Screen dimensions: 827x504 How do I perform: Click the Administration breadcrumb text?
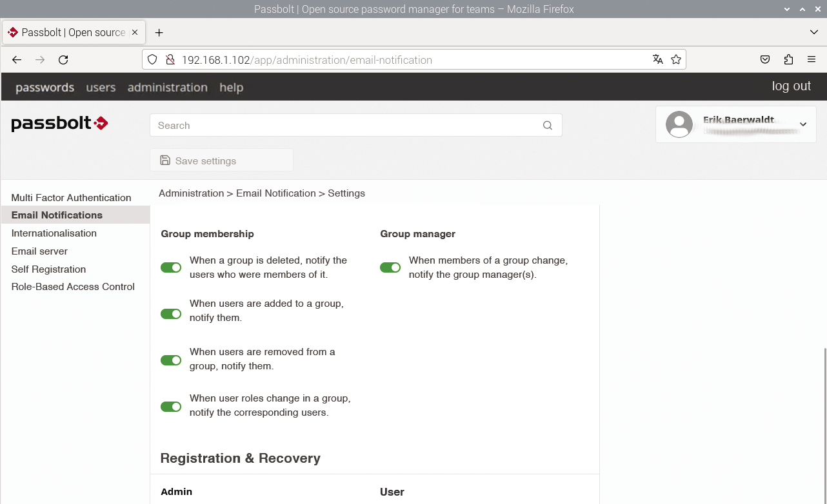coord(191,193)
